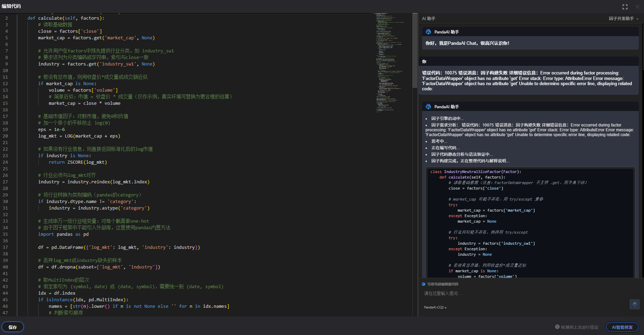Click the greeting message 你好，我是PandaAI Chat
Viewport: 644px width, 335px height.
(467, 43)
